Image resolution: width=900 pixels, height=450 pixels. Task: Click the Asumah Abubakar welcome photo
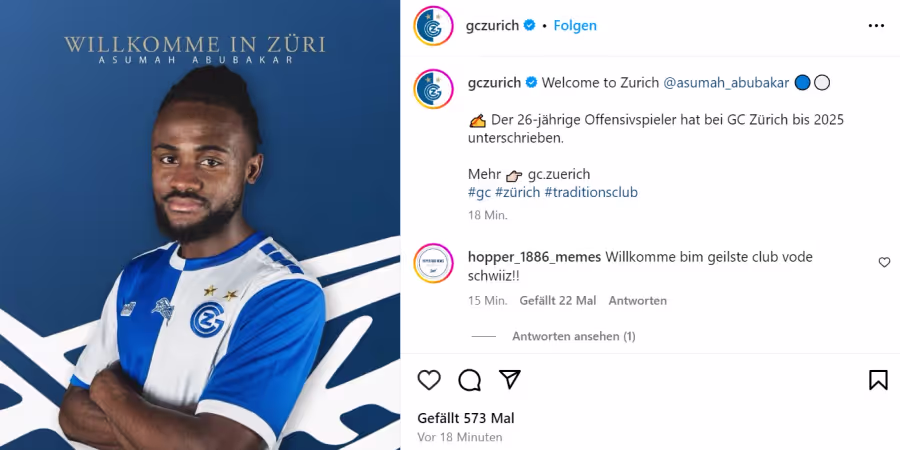[x=200, y=225]
